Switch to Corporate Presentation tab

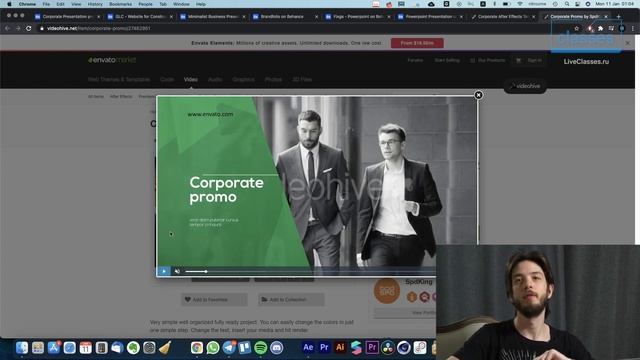67,17
